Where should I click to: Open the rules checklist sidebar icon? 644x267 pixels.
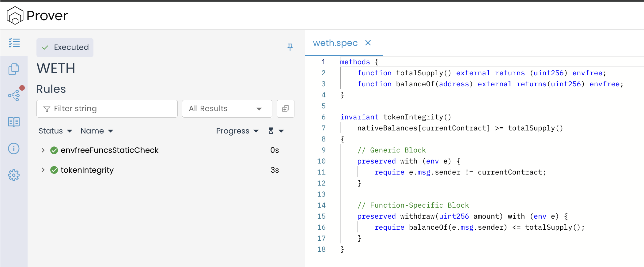pyautogui.click(x=14, y=43)
